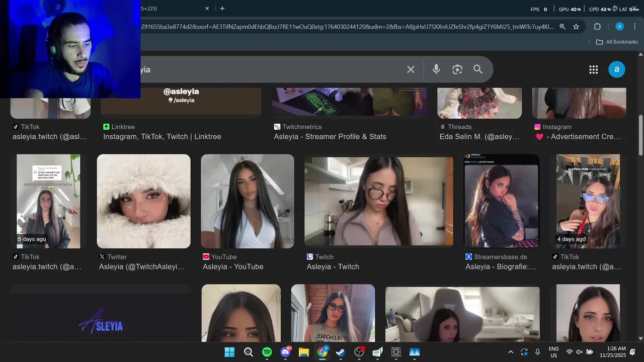644x362 pixels.
Task: Open a new tab with the plus button
Action: point(222,8)
